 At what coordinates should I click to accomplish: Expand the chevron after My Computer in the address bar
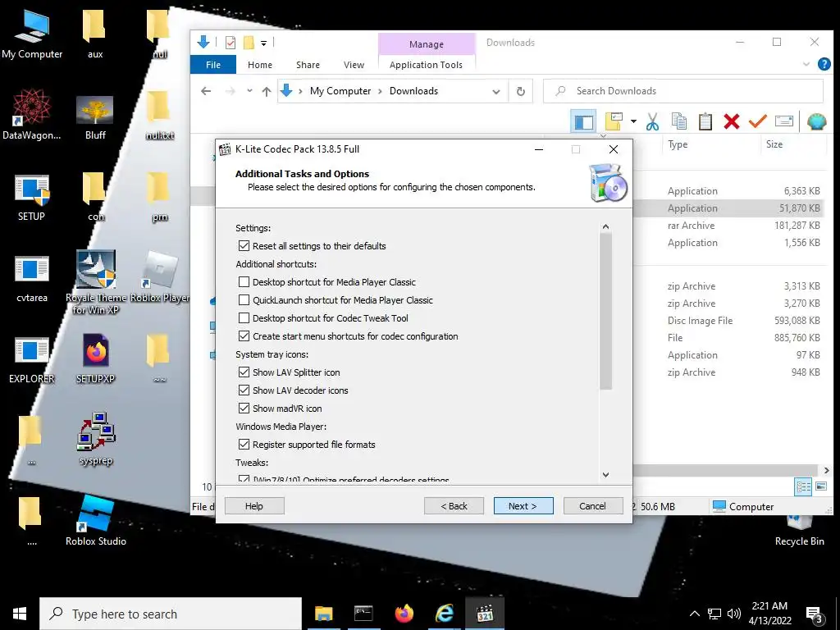(x=380, y=91)
